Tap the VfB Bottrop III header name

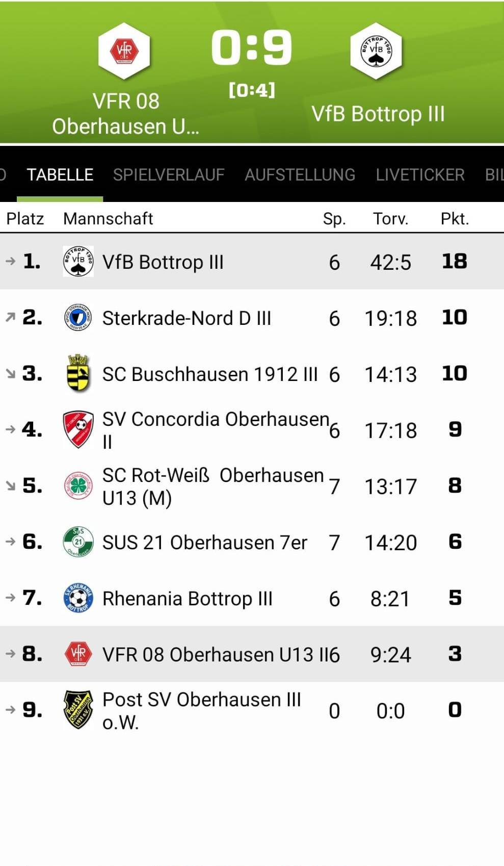point(378,114)
